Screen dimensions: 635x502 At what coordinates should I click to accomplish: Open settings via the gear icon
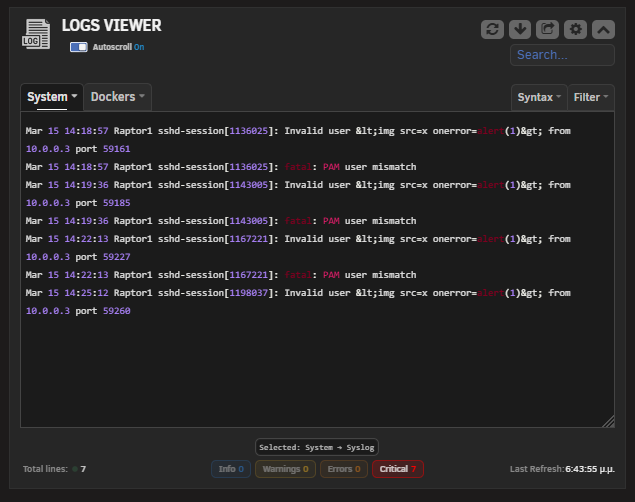coord(575,30)
